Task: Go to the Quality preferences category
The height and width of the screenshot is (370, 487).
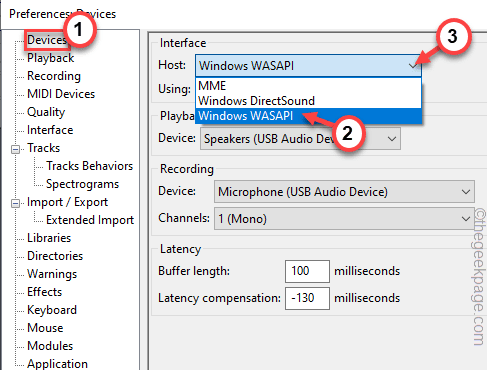Action: [46, 112]
